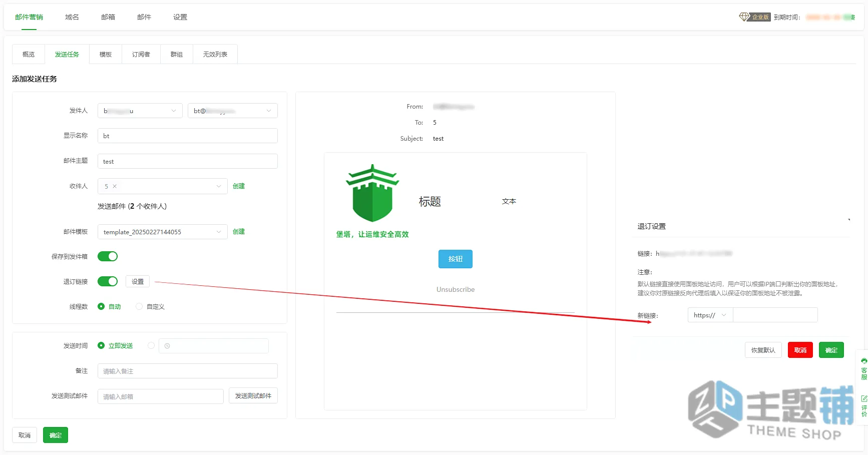This screenshot has width=868, height=455.
Task: Expand the sender name dropdown
Action: [140, 111]
